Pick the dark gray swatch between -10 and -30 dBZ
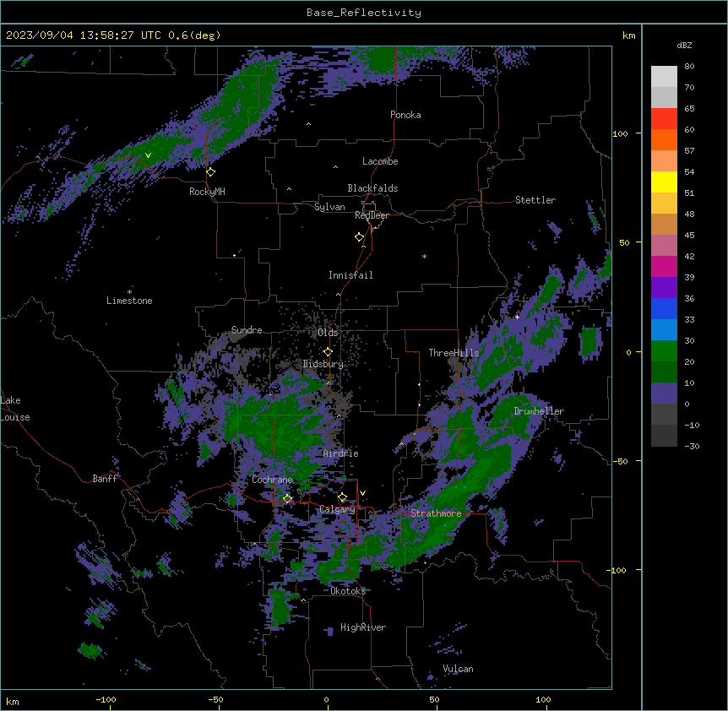Screen dimensions: 728x711 point(664,436)
